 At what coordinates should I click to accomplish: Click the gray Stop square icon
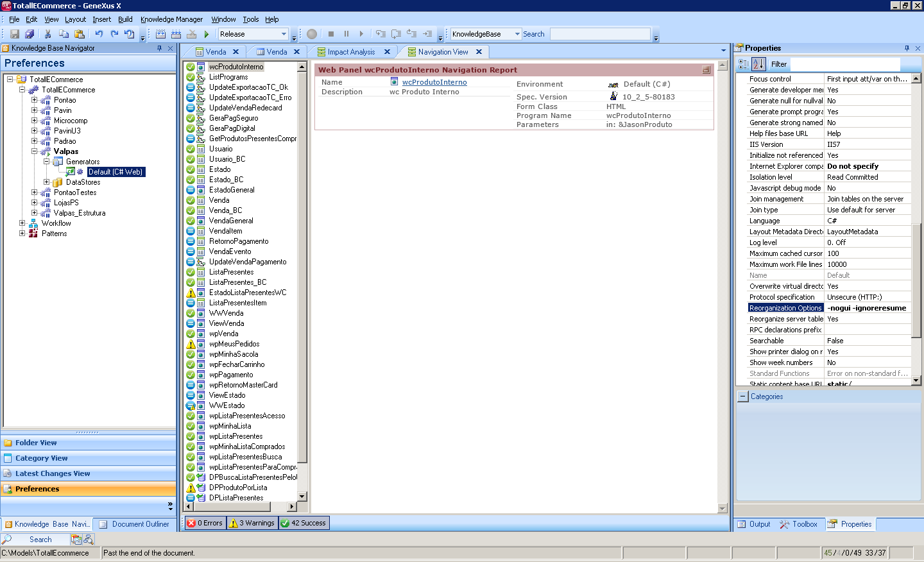tap(331, 34)
